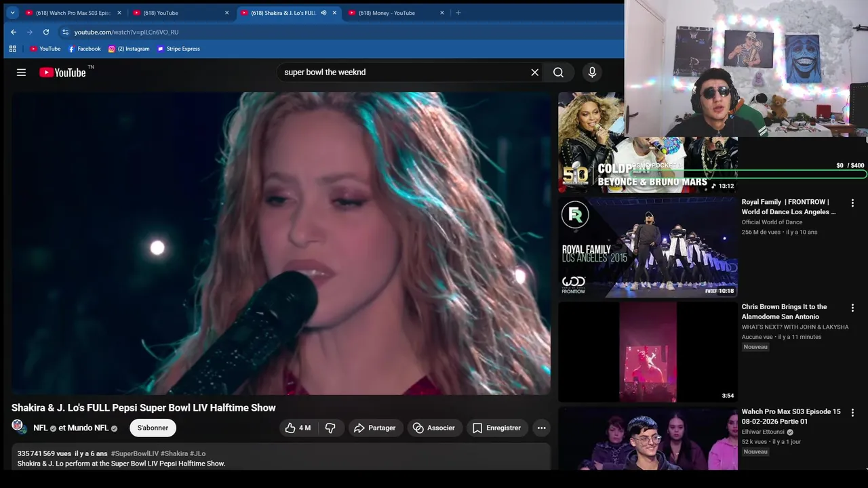Open the Associer option

pyautogui.click(x=434, y=428)
